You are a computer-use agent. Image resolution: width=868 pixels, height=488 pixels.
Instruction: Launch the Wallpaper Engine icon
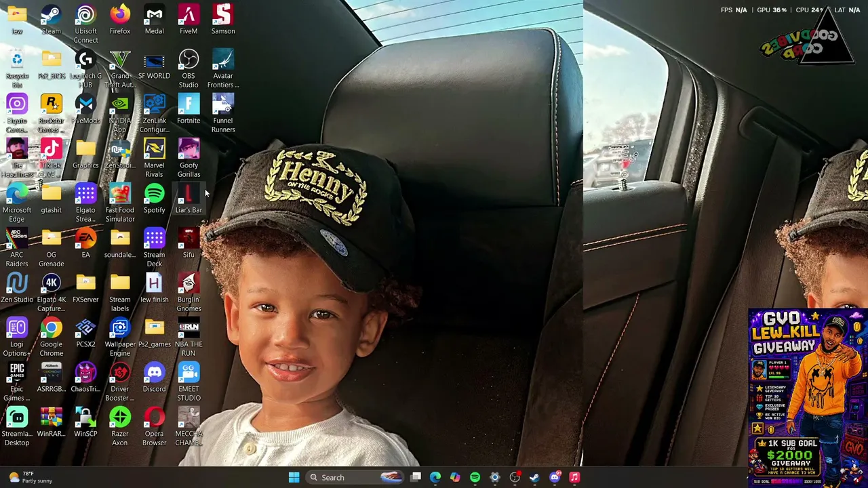[x=120, y=337]
